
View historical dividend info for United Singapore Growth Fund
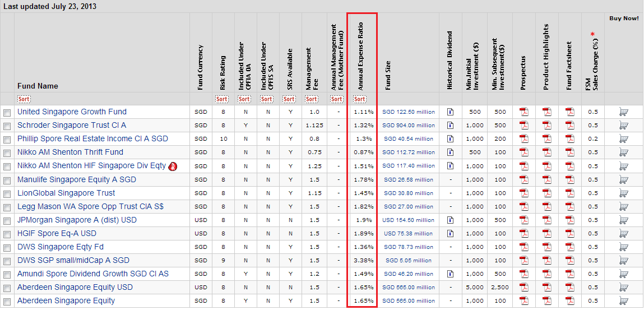point(450,112)
